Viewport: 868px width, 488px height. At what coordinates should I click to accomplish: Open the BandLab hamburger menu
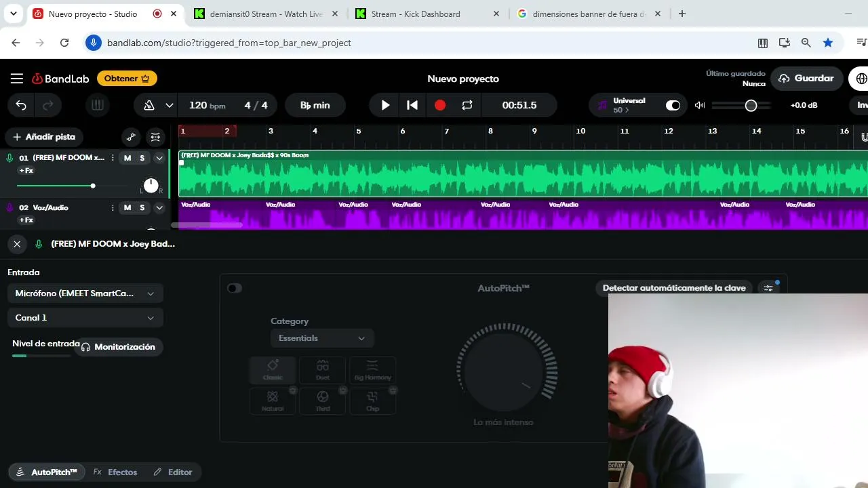(x=17, y=79)
